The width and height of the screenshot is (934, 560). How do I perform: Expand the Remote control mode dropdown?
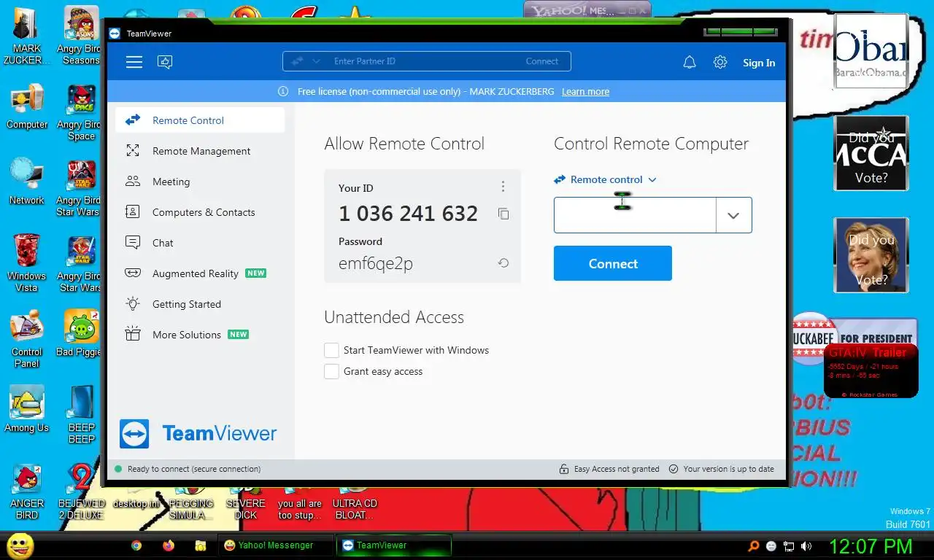point(606,179)
